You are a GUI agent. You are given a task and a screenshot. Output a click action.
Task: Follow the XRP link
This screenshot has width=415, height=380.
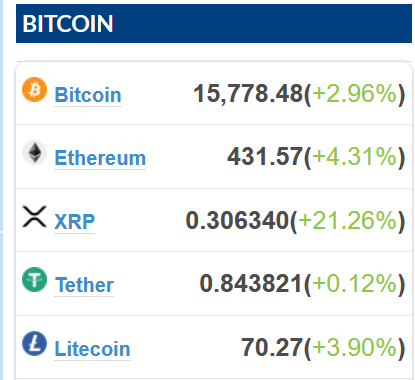coord(74,221)
